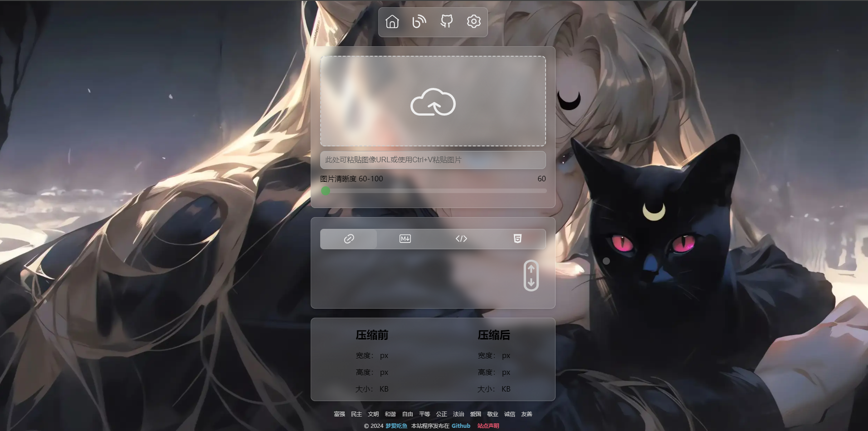Open the settings gear icon
Screen dimensions: 868x431
click(x=474, y=21)
